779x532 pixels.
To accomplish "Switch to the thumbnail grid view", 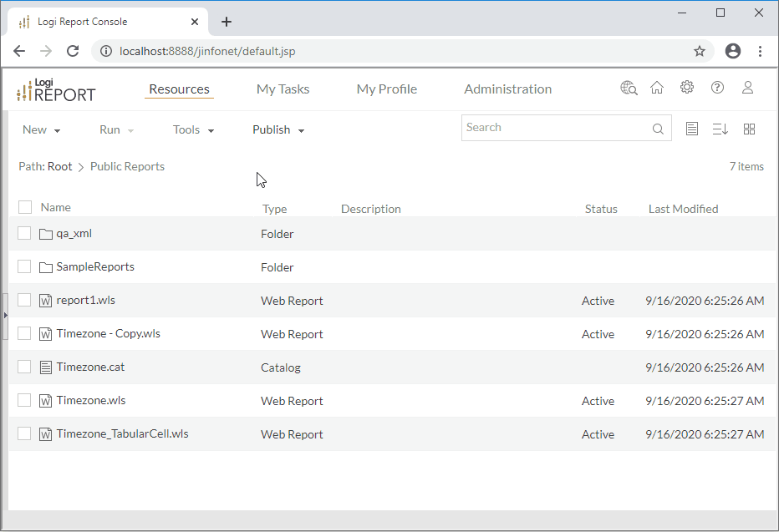I will (x=749, y=129).
